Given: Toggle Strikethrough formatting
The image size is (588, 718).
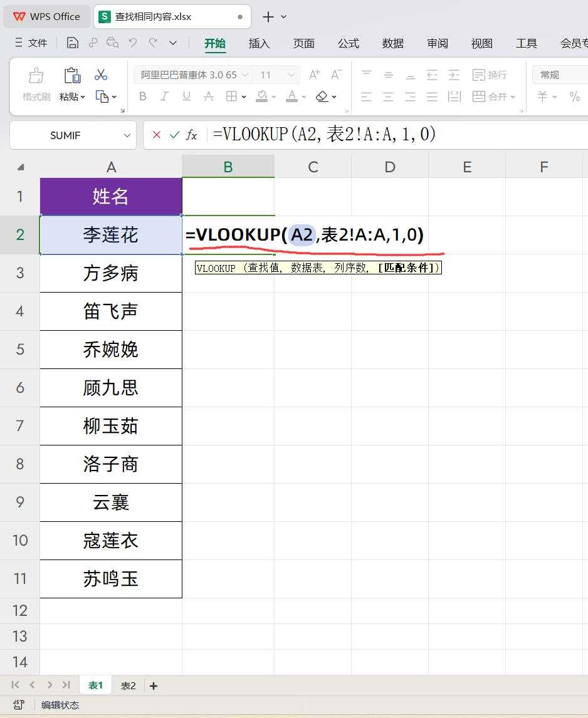Looking at the screenshot, I should click(x=209, y=96).
